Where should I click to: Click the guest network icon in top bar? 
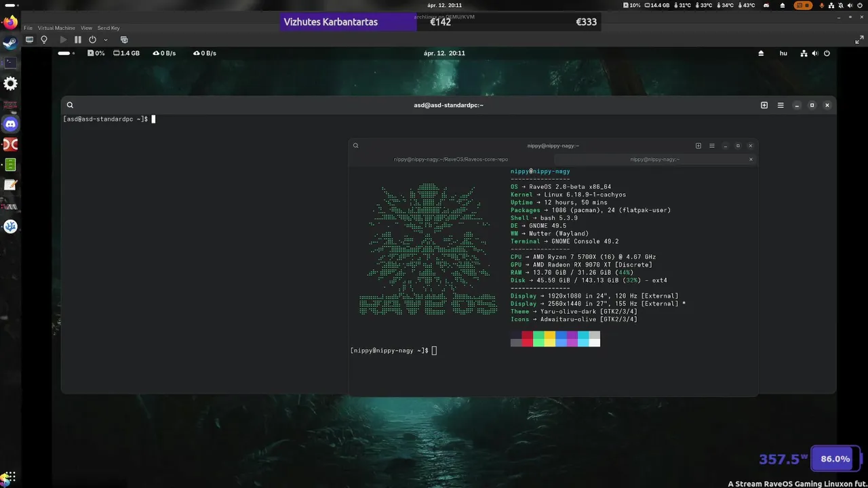point(804,53)
